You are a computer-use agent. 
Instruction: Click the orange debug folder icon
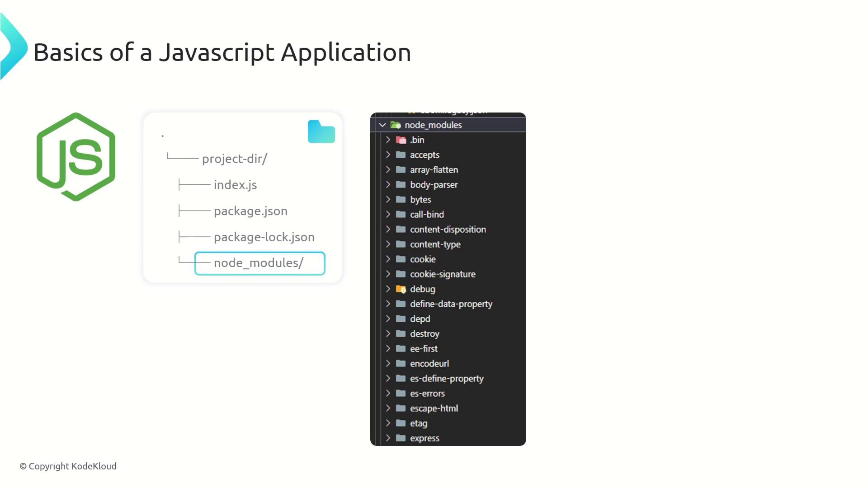click(401, 289)
